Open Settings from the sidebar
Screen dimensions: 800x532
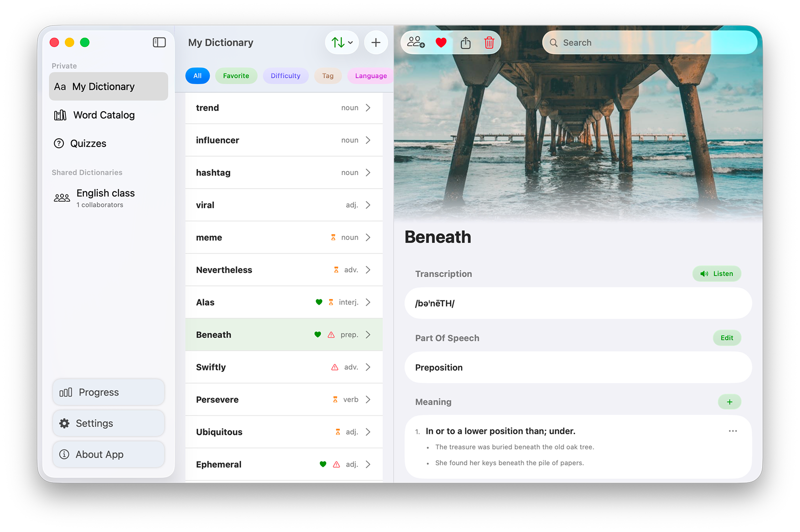[93, 423]
